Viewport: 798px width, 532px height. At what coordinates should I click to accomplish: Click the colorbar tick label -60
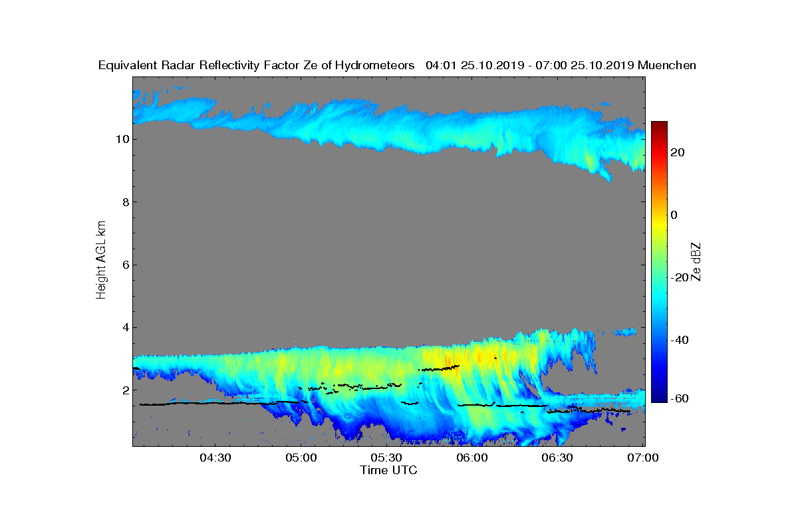point(680,398)
